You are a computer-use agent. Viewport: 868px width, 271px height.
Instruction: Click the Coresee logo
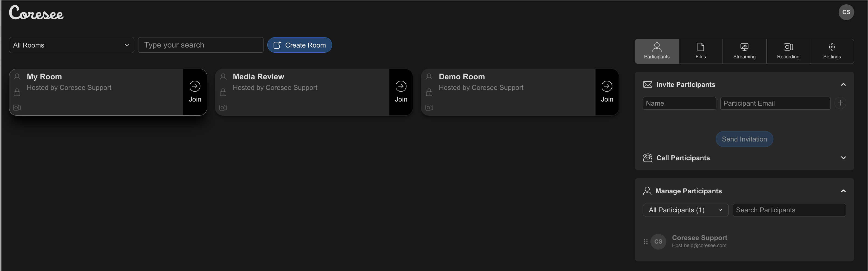36,13
